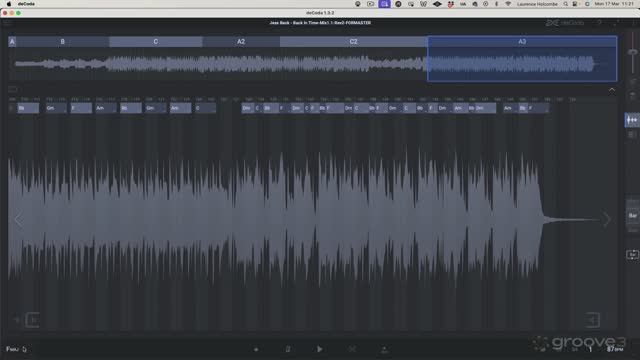Open the Apple menu
The width and height of the screenshot is (640, 360).
pos(9,4)
